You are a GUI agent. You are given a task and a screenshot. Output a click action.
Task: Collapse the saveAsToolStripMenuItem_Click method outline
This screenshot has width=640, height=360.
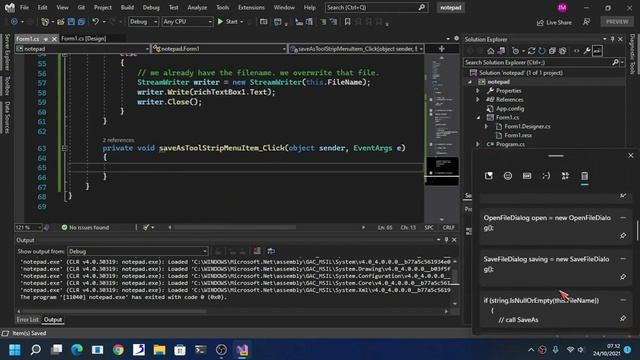(x=64, y=148)
